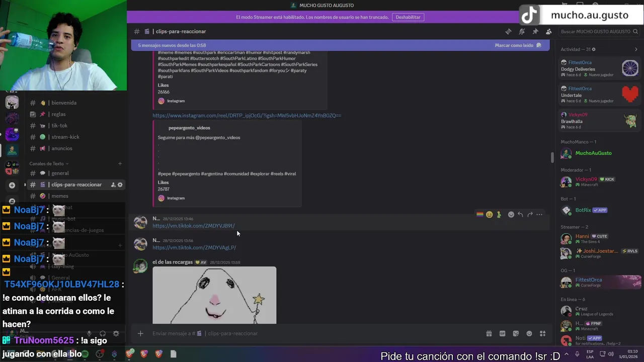The width and height of the screenshot is (644, 362).
Task: Click the message attachment plus button
Action: tap(140, 333)
